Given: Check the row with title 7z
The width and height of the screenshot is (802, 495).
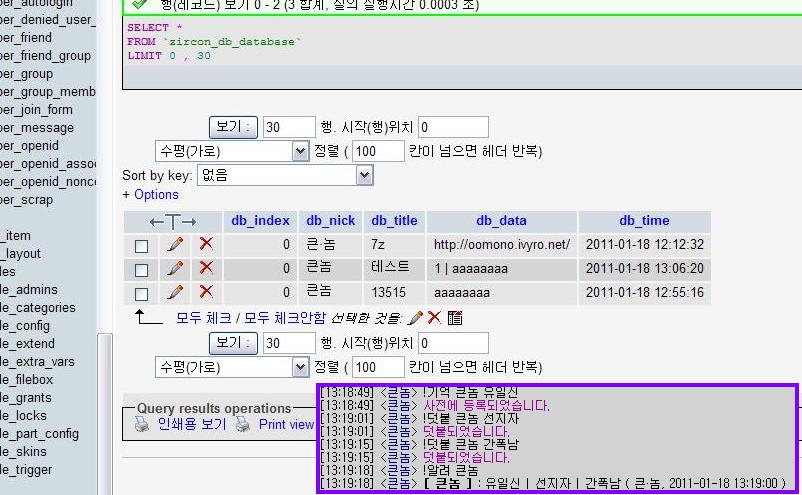Looking at the screenshot, I should [142, 246].
